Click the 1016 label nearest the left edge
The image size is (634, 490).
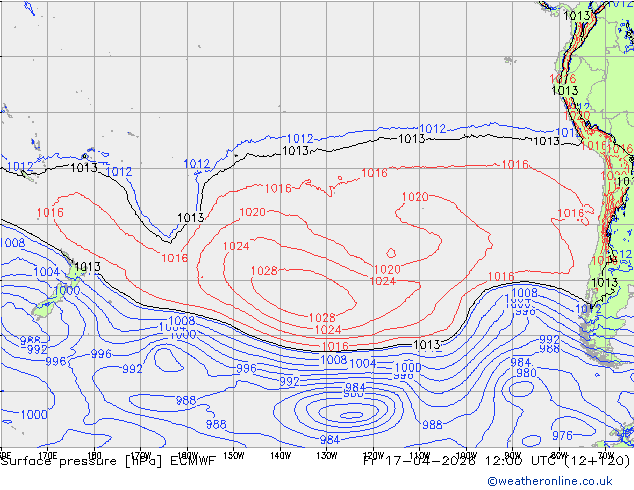click(x=50, y=212)
